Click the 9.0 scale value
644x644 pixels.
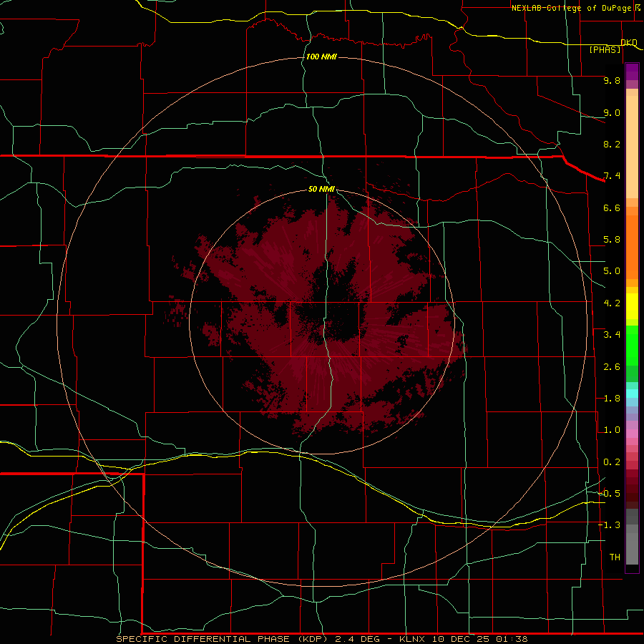(612, 112)
